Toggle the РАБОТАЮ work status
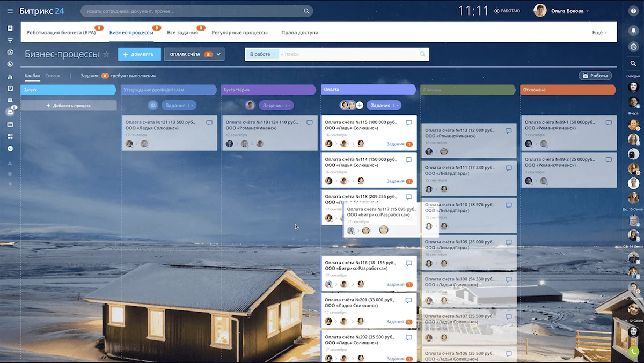This screenshot has width=644, height=363. click(x=507, y=11)
